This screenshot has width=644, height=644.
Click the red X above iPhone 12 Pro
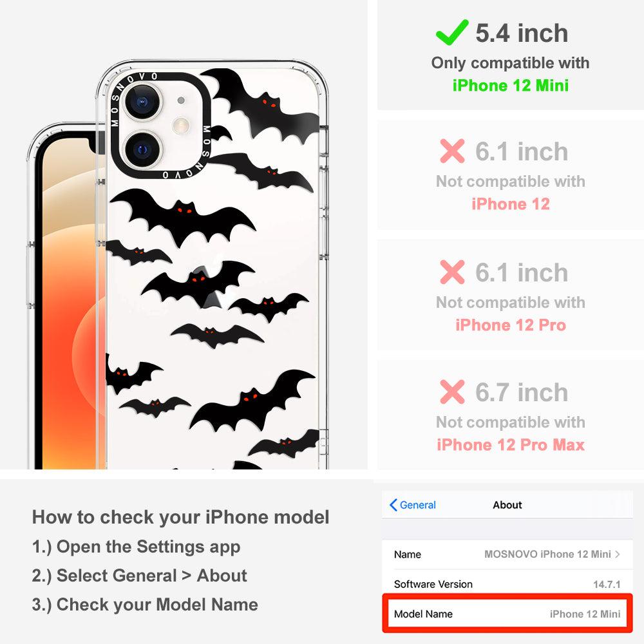(x=452, y=272)
